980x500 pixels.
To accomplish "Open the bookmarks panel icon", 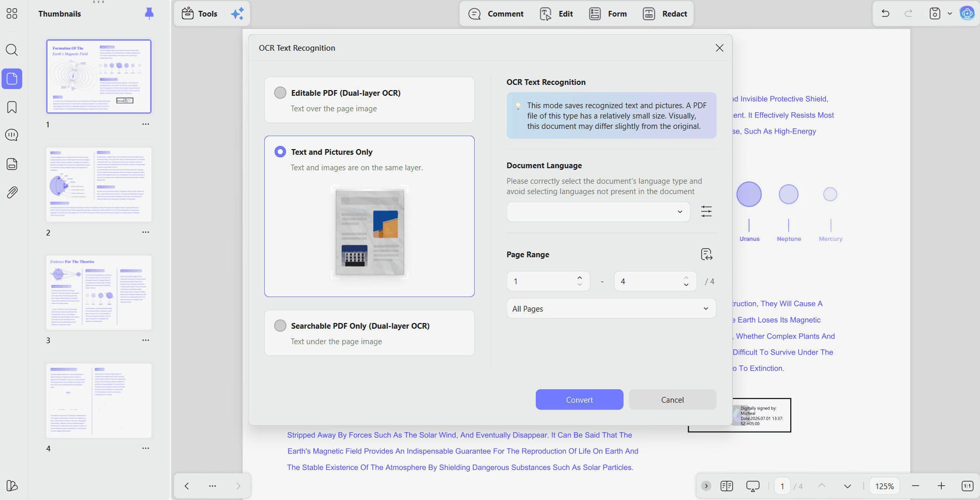I will click(12, 107).
